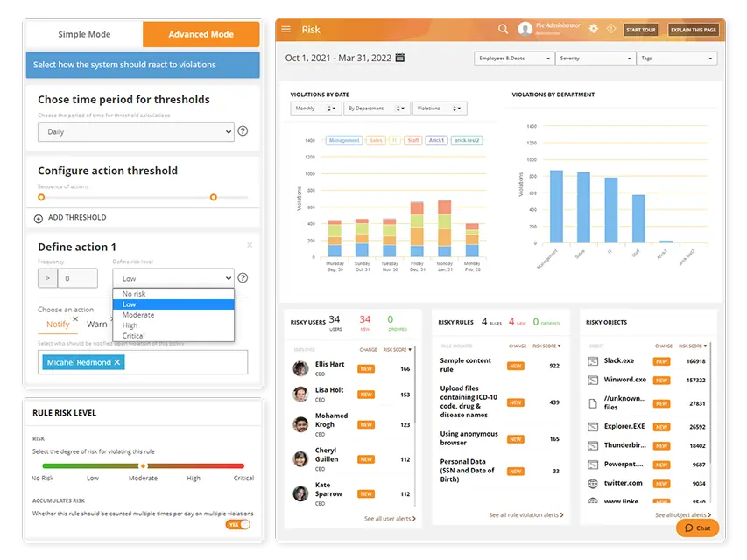The image size is (747, 560).
Task: Open the Administrator profile avatar
Action: click(525, 29)
